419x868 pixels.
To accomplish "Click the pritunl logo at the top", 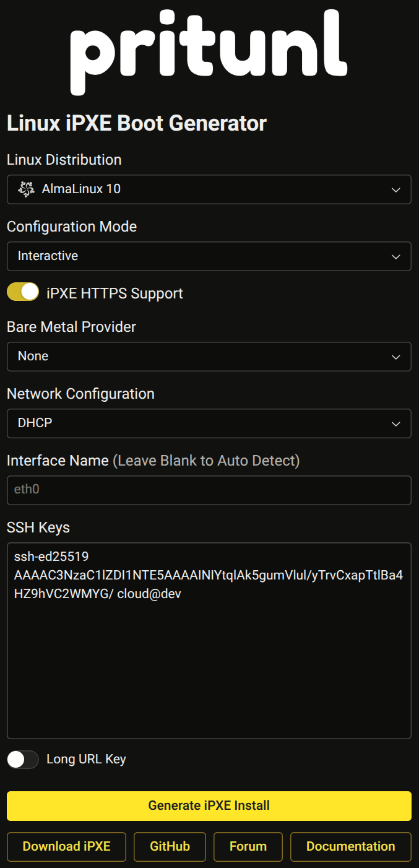I will (209, 53).
